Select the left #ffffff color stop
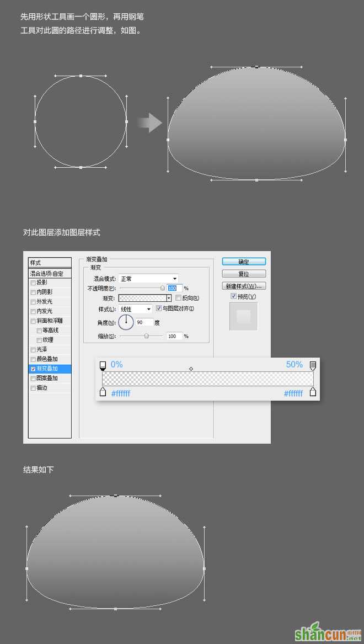The width and height of the screenshot is (364, 644). (103, 391)
